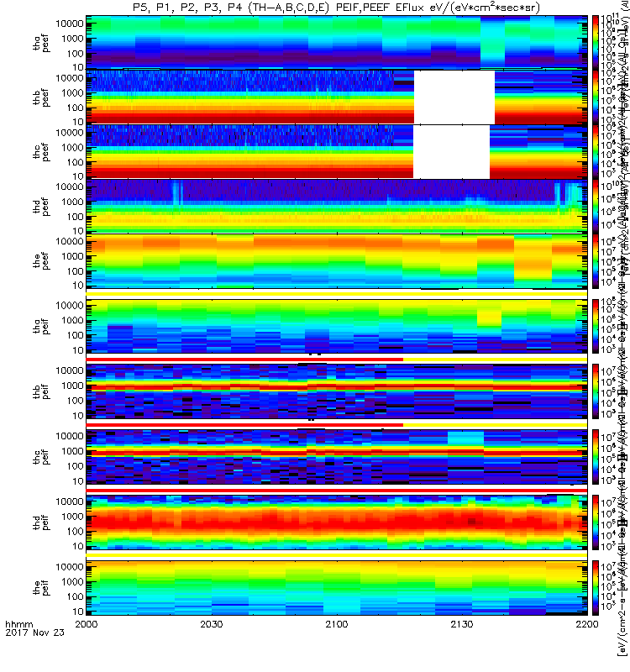
Task: Select the 'thb peef' panel label
Action: (x=41, y=97)
